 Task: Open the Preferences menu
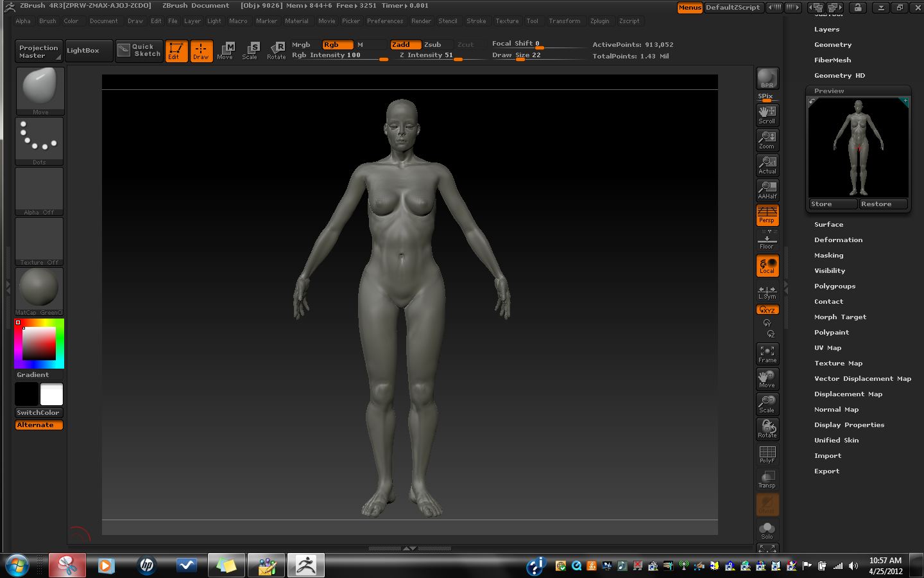385,21
